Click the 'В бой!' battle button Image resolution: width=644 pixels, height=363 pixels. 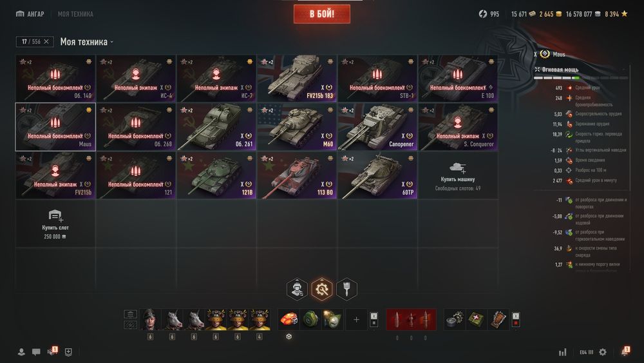tap(322, 14)
